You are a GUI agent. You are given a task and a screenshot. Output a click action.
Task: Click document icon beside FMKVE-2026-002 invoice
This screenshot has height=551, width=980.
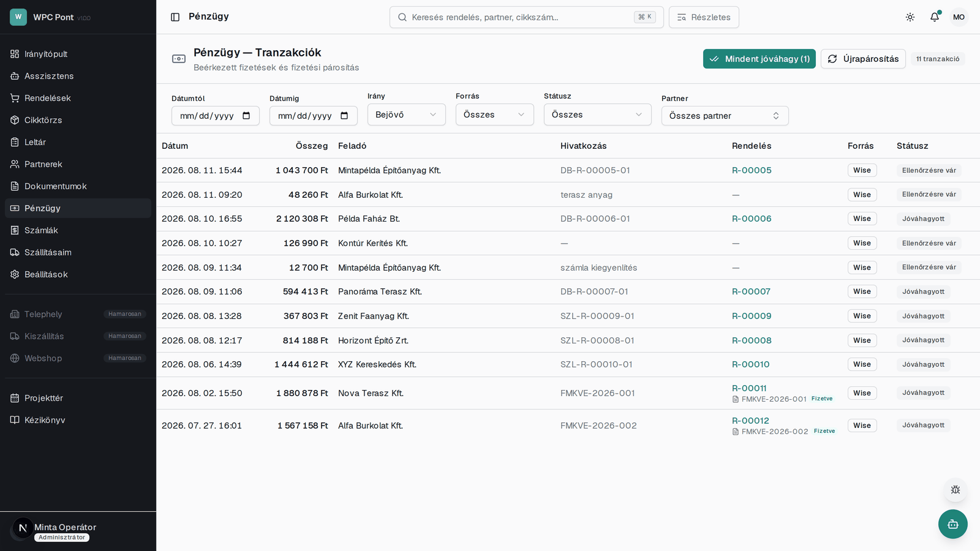point(736,432)
